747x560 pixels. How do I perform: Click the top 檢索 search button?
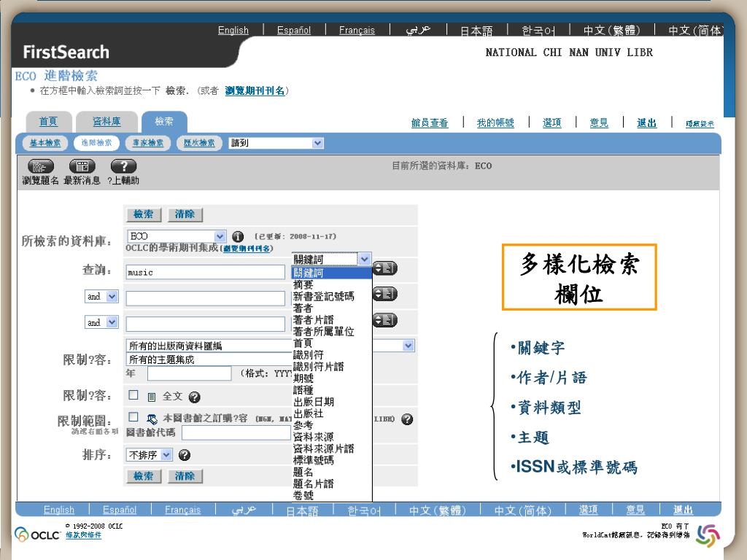[144, 215]
